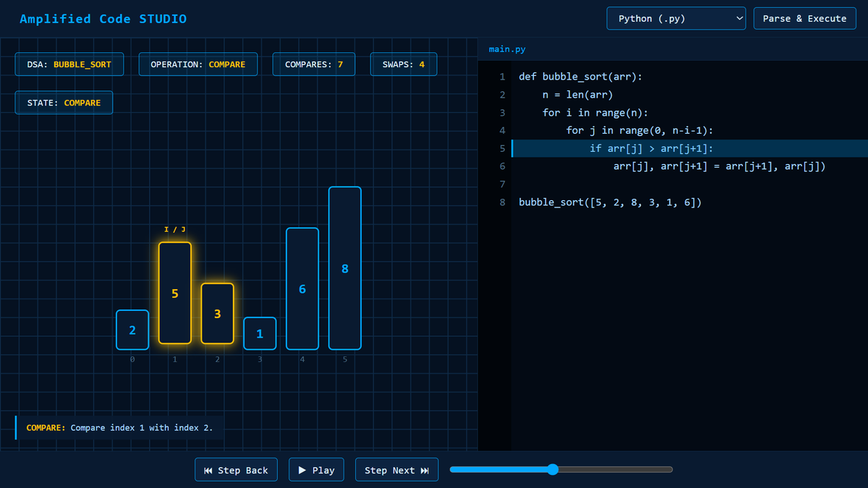This screenshot has height=488, width=868.
Task: Select the main.py file tab
Action: [x=508, y=49]
